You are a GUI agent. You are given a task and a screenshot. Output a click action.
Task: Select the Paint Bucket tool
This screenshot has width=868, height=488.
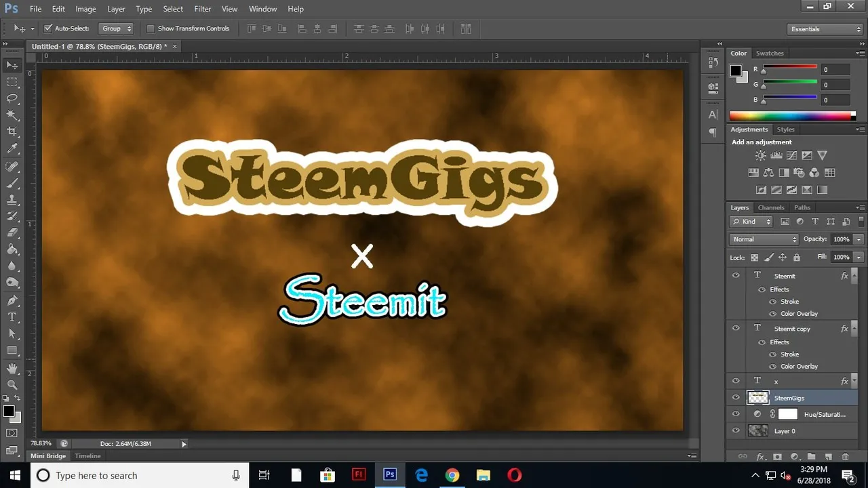pyautogui.click(x=12, y=250)
